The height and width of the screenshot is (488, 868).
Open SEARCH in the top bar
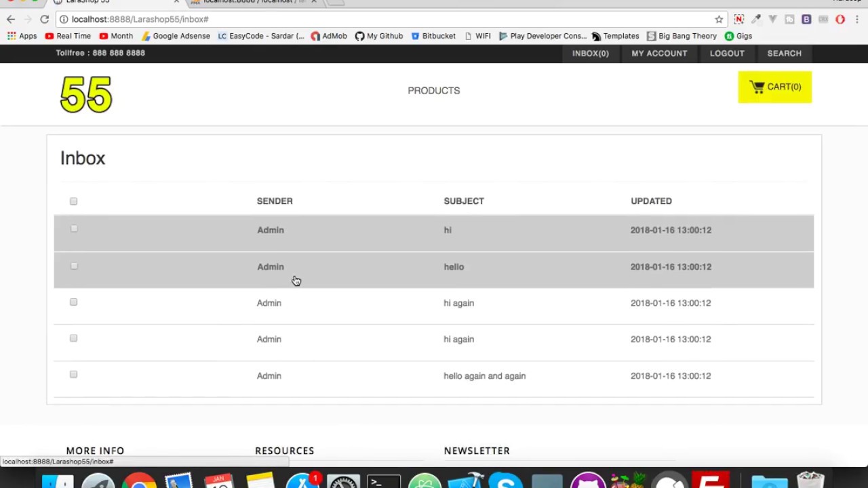785,54
